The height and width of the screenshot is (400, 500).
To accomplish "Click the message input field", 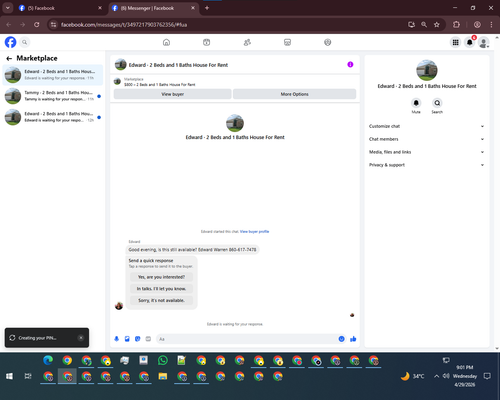I will click(247, 339).
